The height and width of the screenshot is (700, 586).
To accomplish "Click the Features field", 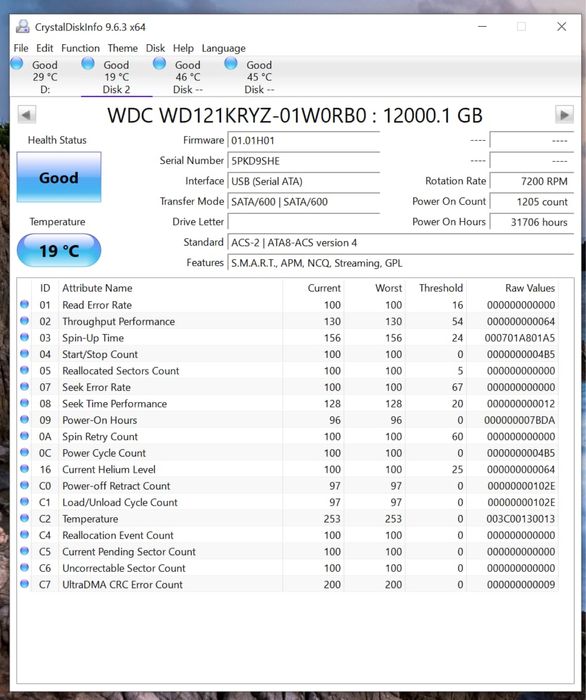I will tap(400, 263).
